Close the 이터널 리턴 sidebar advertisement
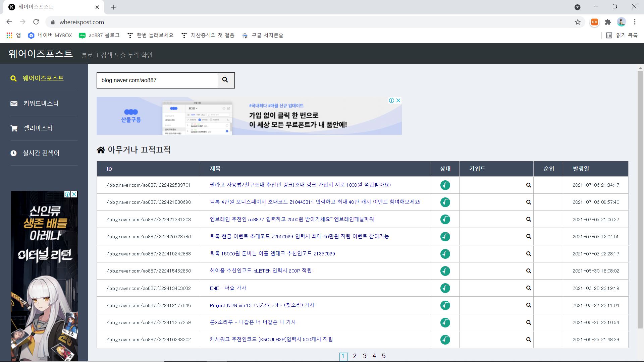This screenshot has height=362, width=644. click(74, 194)
